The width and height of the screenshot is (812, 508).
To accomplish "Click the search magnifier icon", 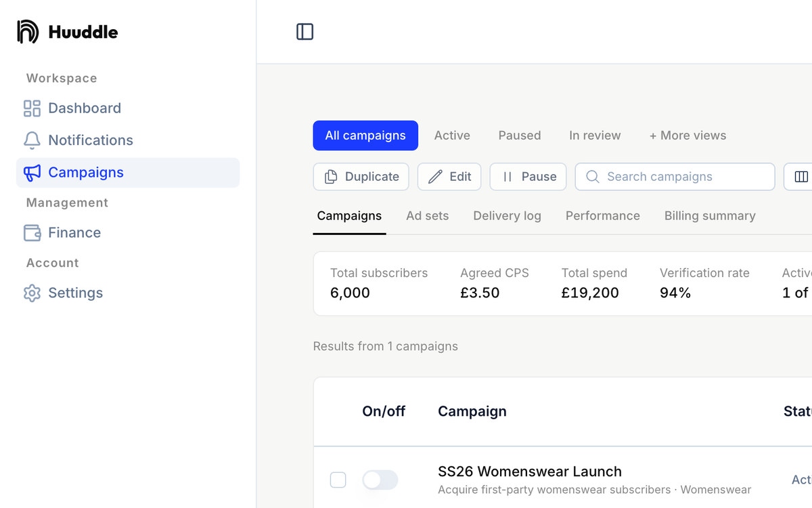I will 593,177.
